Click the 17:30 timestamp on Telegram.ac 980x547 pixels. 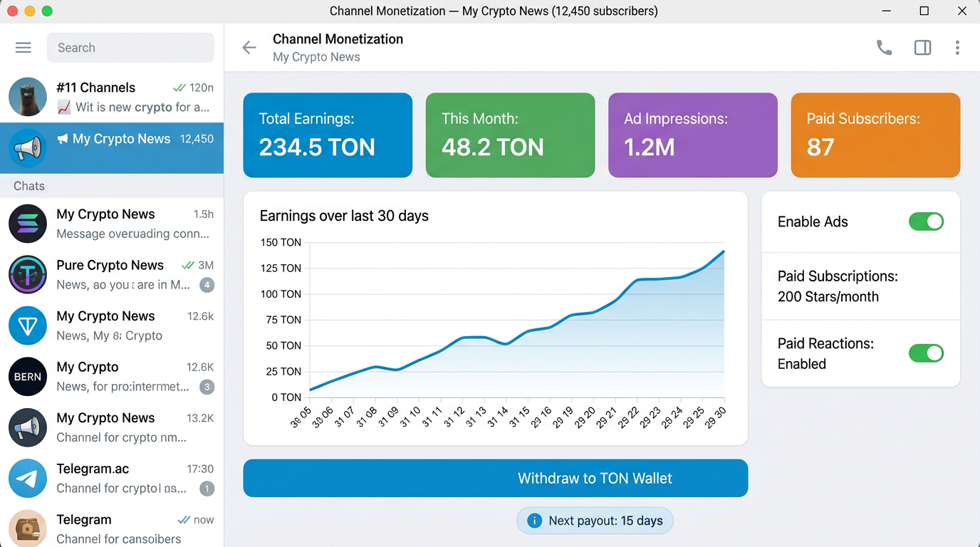[x=200, y=469]
